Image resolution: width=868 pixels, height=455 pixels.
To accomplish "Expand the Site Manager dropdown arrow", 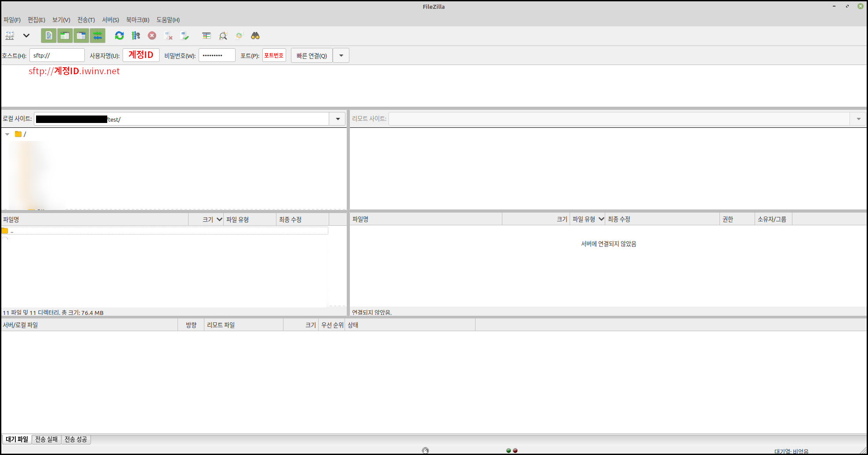I will [x=26, y=36].
